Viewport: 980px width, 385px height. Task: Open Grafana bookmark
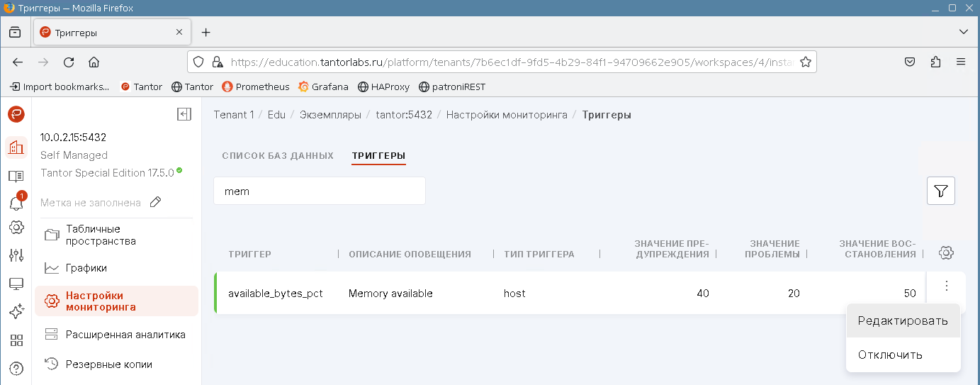324,87
